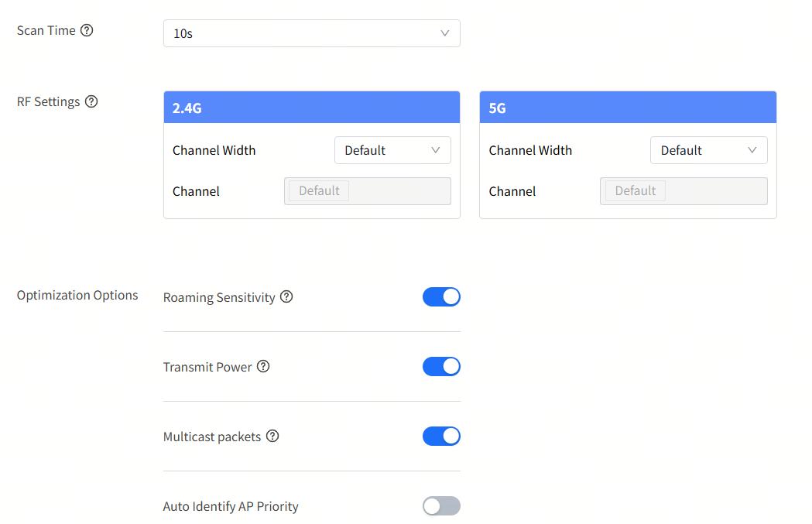The image size is (812, 524).
Task: Click the help icon next to Scan Time
Action: click(87, 31)
